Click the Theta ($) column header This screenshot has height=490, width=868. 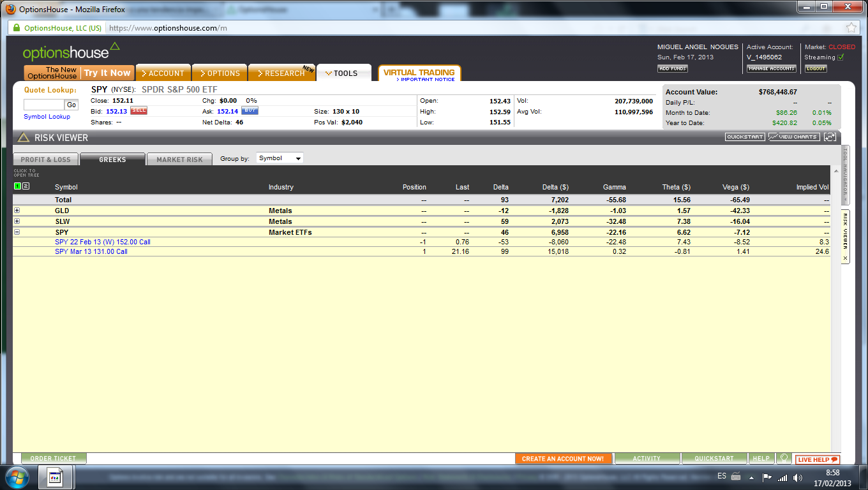pos(677,187)
